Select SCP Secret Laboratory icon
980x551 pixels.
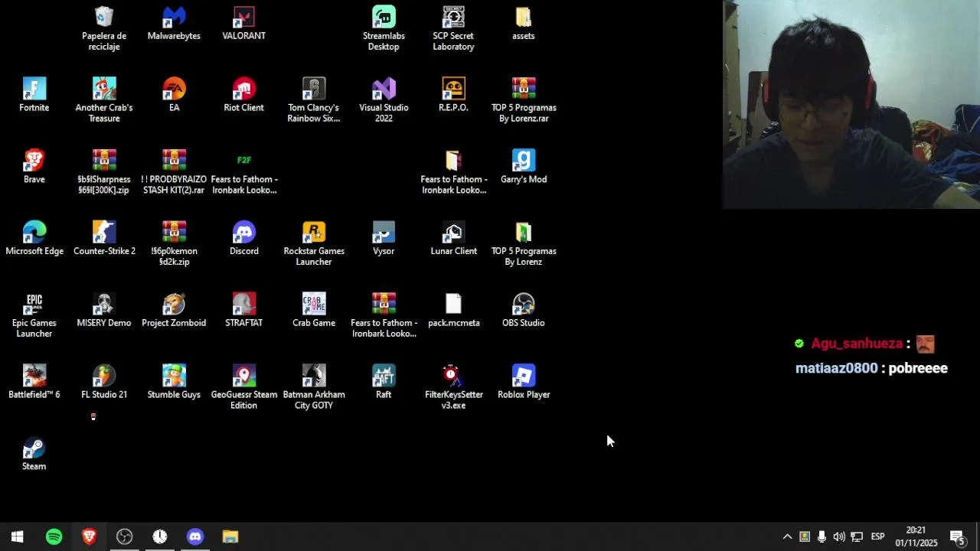453,28
